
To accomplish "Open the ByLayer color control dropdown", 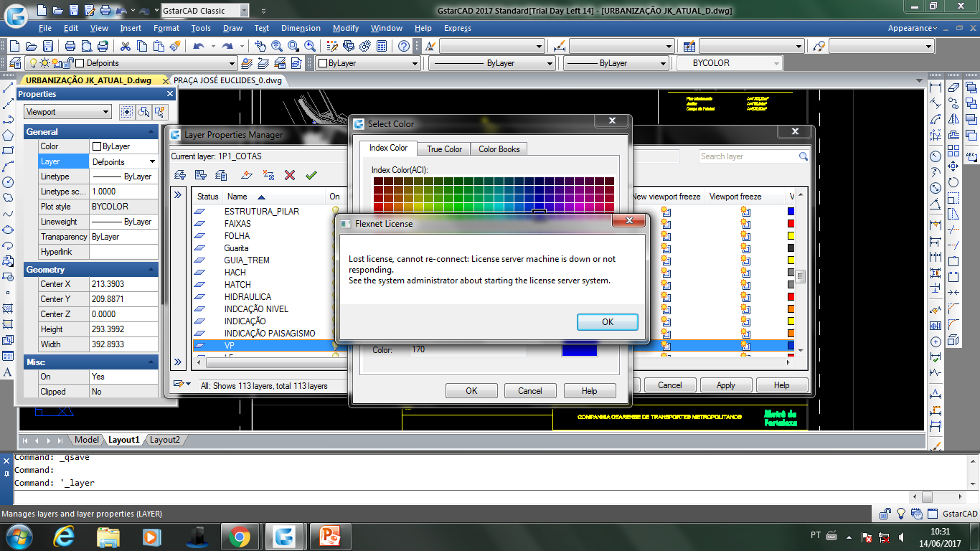I will 414,63.
